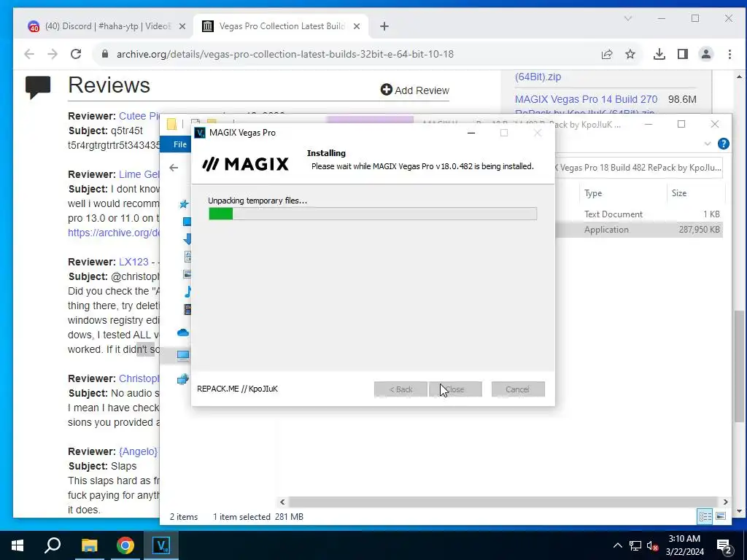The image size is (747, 560).
Task: Open Chrome tab search chevron
Action: pyautogui.click(x=628, y=18)
